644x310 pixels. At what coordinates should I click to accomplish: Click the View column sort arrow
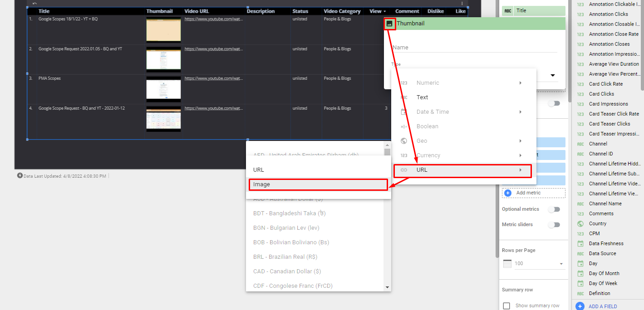[x=385, y=11]
